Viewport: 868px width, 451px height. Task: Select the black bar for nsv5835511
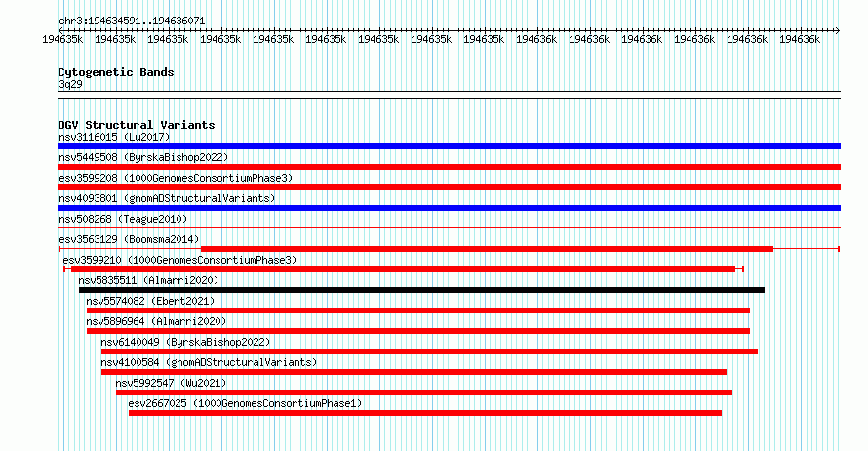(x=422, y=290)
